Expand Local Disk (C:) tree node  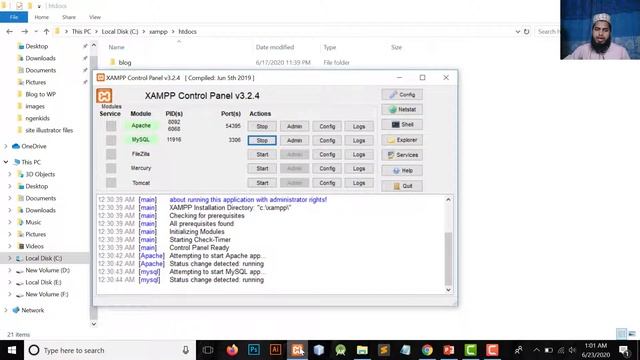click(10, 258)
